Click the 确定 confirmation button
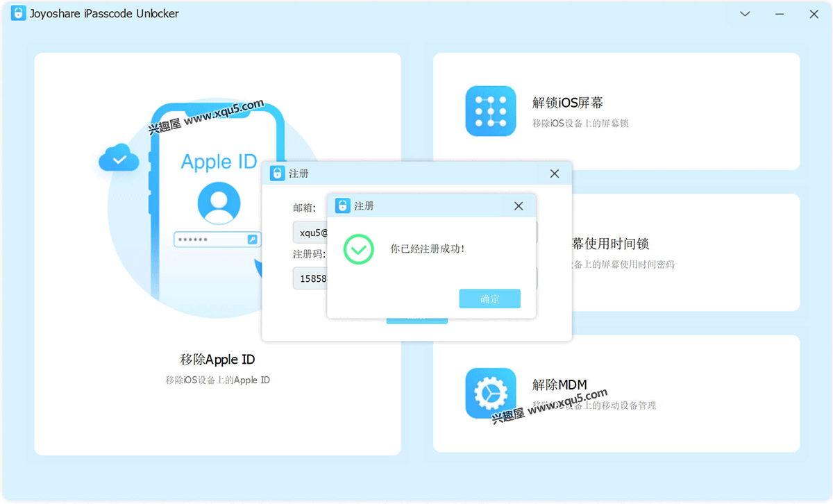The height and width of the screenshot is (504, 833). 489,299
